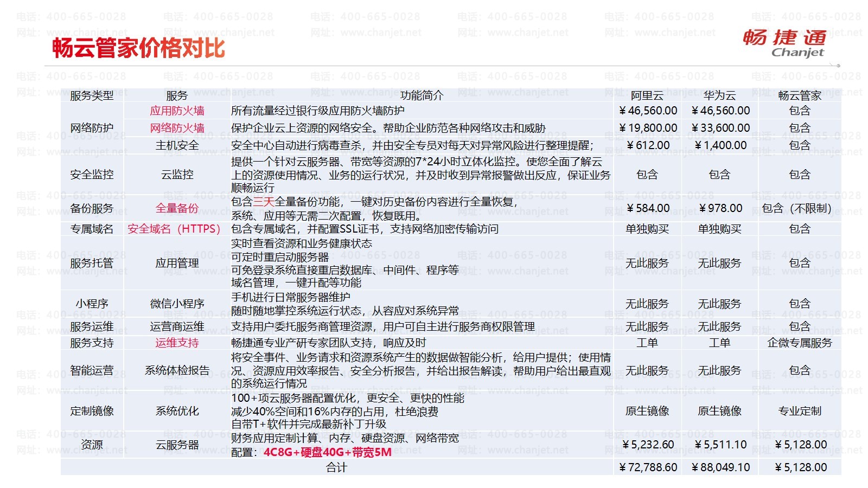Screen dimensions: 868x488
Task: Click the 阿里云 total ￥72,788.60
Action: (x=648, y=468)
